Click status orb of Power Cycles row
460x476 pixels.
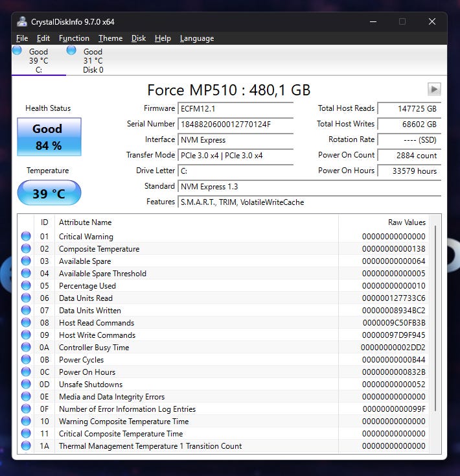pyautogui.click(x=26, y=359)
